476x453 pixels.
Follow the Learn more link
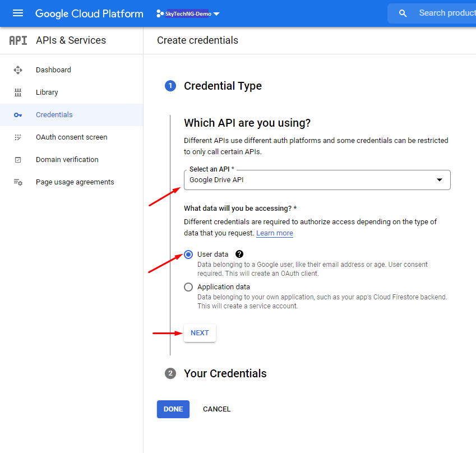275,233
